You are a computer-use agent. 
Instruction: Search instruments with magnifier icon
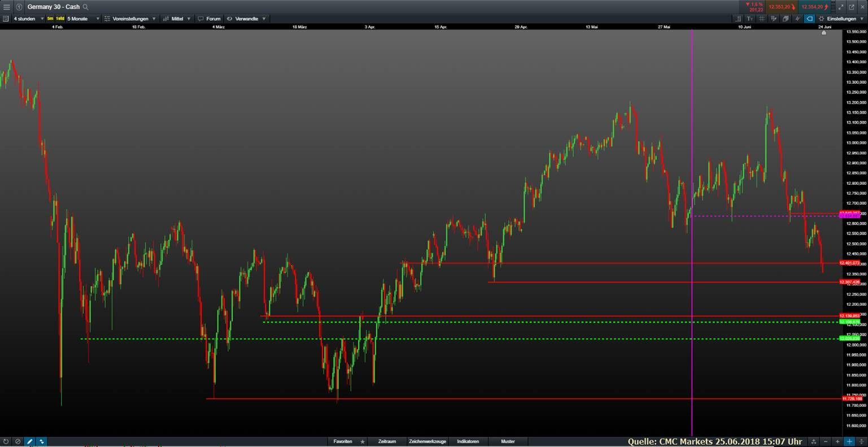pos(86,7)
